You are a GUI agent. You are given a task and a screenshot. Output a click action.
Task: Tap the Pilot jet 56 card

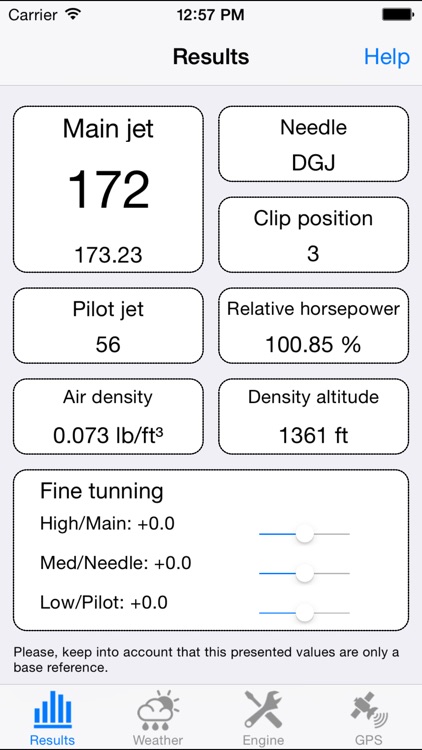click(108, 326)
